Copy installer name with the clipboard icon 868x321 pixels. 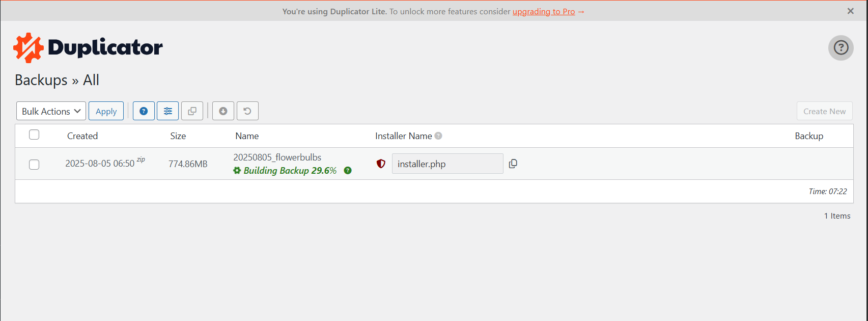pyautogui.click(x=513, y=164)
